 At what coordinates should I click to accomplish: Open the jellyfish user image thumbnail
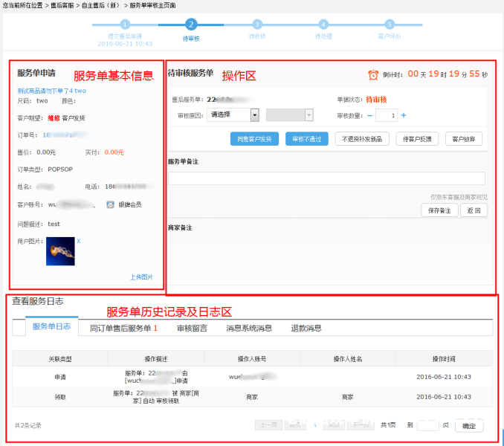[x=60, y=251]
